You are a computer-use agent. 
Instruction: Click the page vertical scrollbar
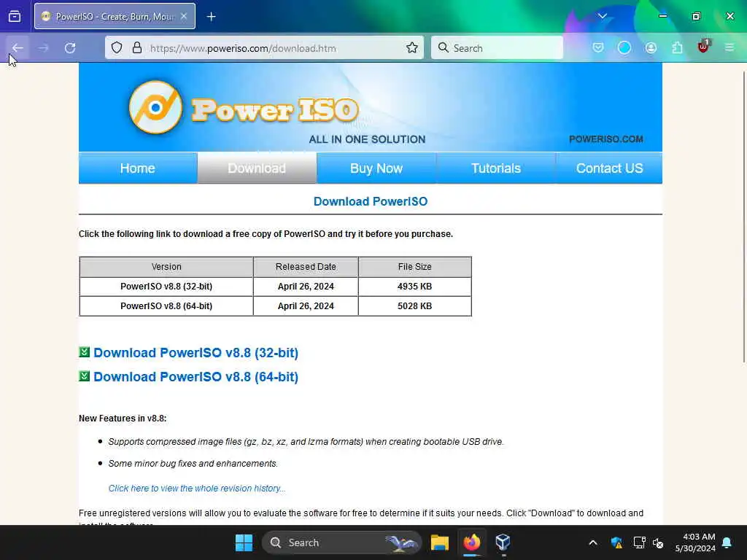pos(743,217)
